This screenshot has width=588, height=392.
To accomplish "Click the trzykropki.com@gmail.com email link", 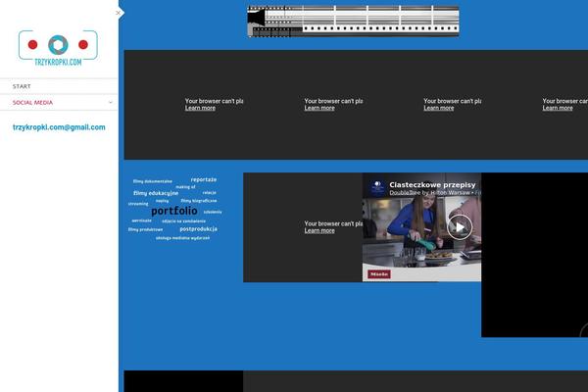I will coord(59,127).
